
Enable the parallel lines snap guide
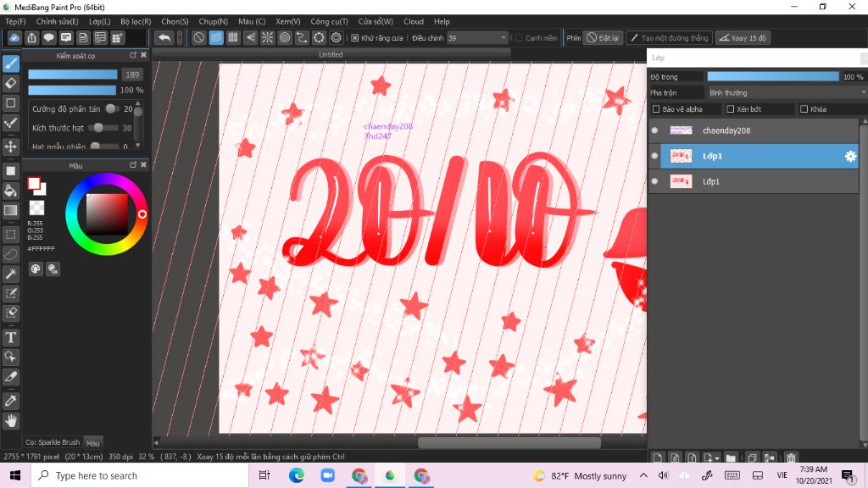click(x=216, y=37)
